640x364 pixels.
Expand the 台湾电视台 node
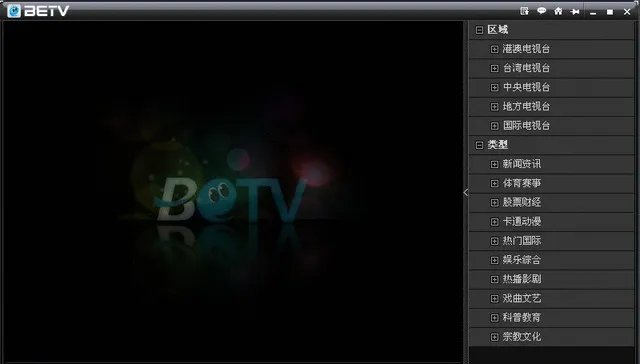pos(494,69)
